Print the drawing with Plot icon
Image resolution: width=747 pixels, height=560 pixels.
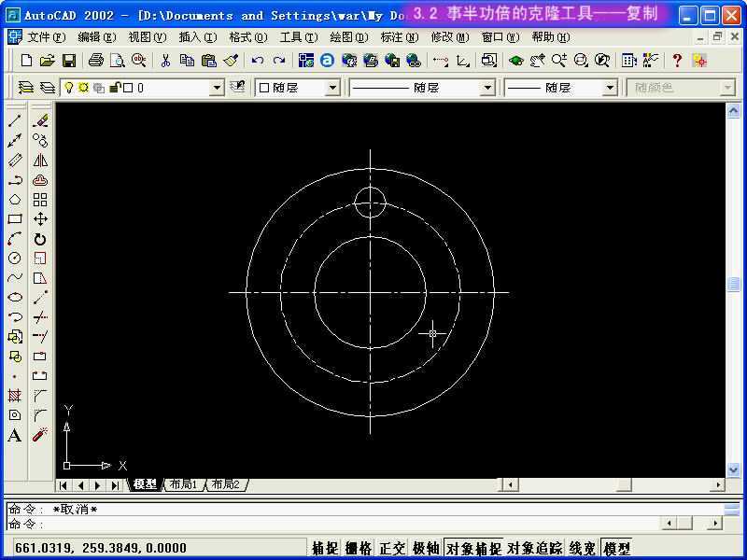(x=96, y=61)
